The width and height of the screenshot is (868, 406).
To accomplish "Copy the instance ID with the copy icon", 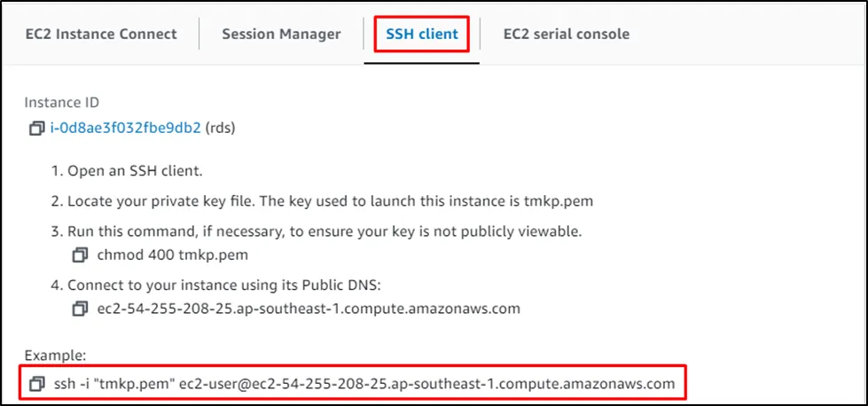I will tap(36, 129).
